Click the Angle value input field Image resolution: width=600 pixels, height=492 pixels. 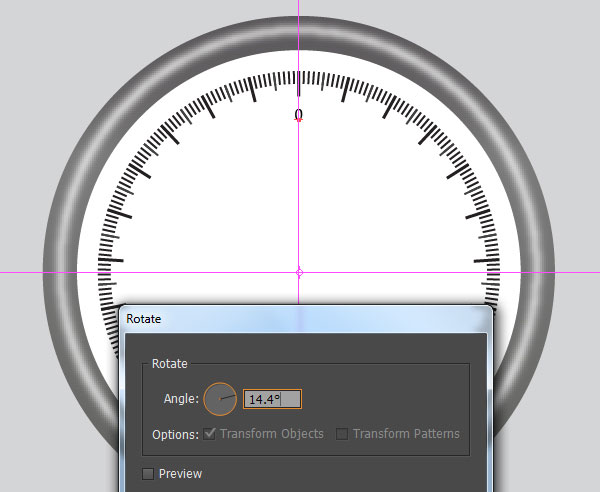coord(272,399)
